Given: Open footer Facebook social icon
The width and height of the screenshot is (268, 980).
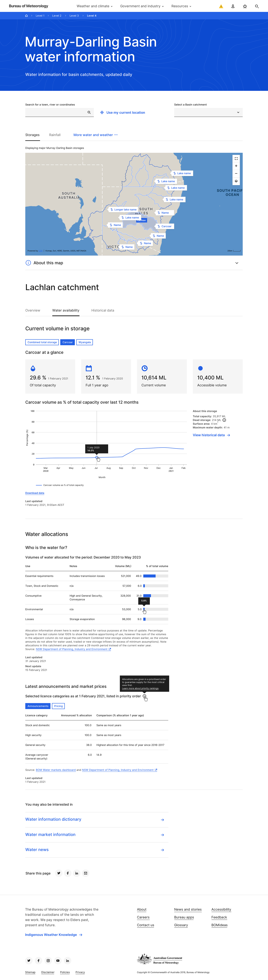Looking at the screenshot, I should pos(38,961).
